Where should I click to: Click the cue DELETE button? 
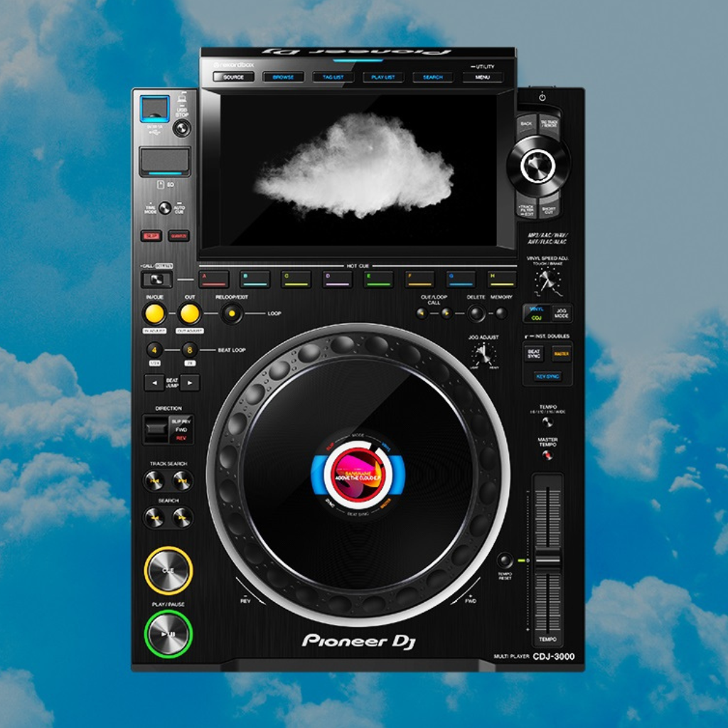click(476, 314)
